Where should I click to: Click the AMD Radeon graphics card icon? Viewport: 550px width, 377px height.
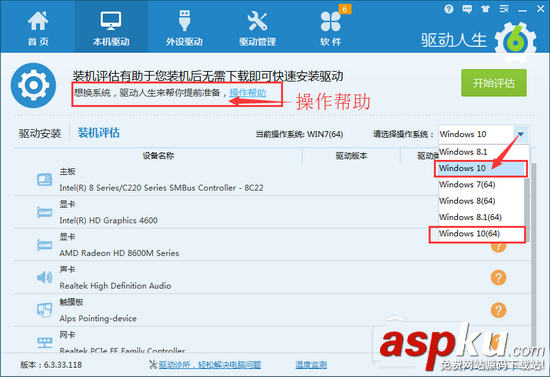pos(45,245)
